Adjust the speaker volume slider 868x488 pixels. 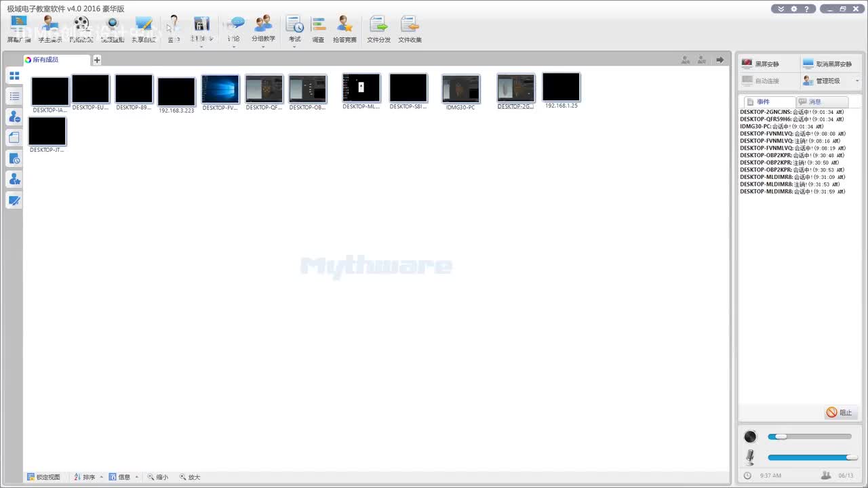coord(809,436)
